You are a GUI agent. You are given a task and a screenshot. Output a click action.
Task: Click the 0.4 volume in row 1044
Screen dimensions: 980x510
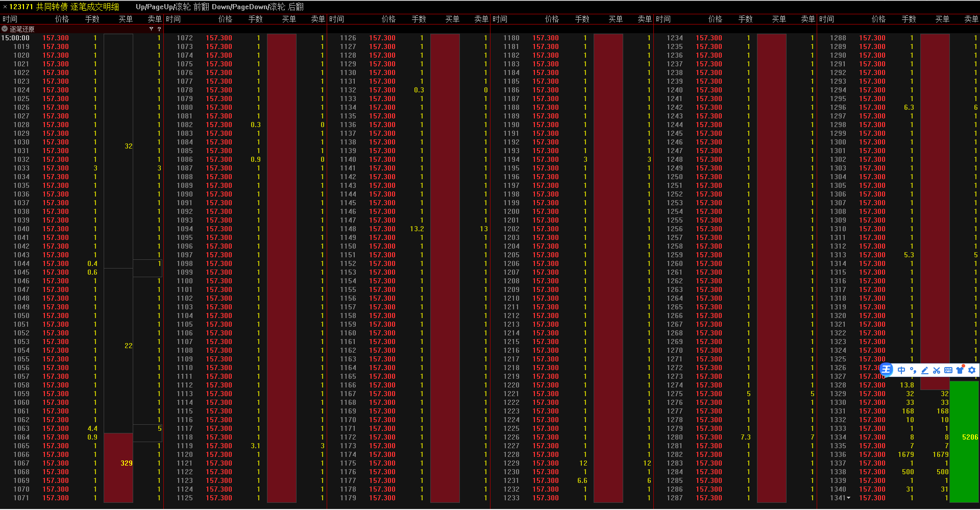pos(92,264)
